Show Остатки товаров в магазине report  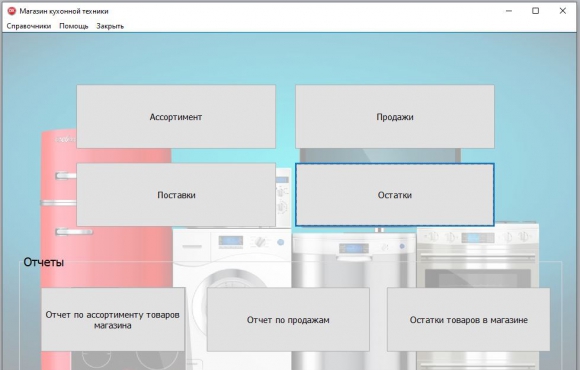point(468,320)
